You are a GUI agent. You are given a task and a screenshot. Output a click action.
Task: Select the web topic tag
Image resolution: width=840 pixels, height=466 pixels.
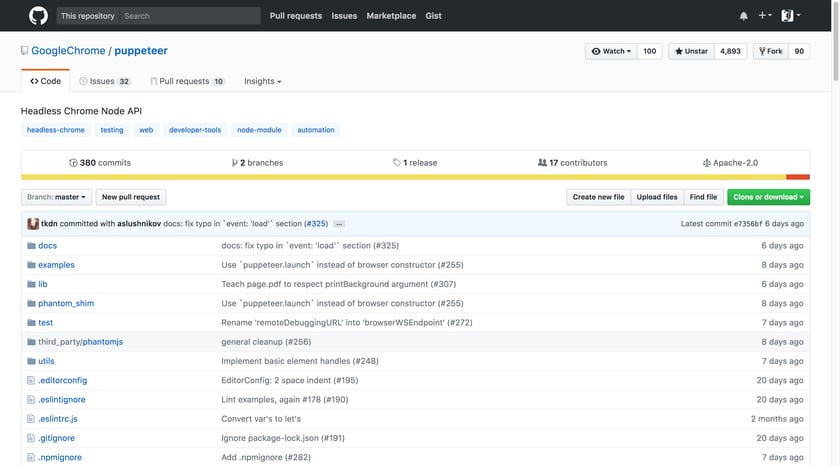point(146,130)
